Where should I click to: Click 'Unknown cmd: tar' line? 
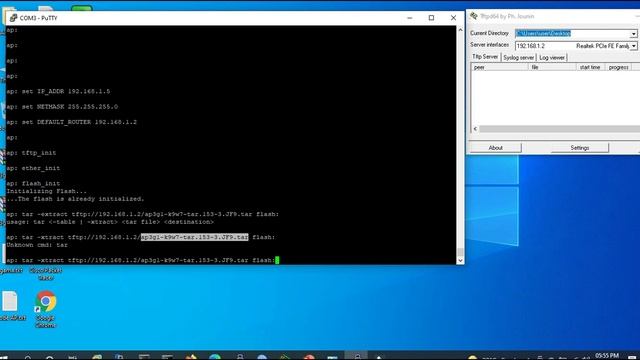(37, 245)
